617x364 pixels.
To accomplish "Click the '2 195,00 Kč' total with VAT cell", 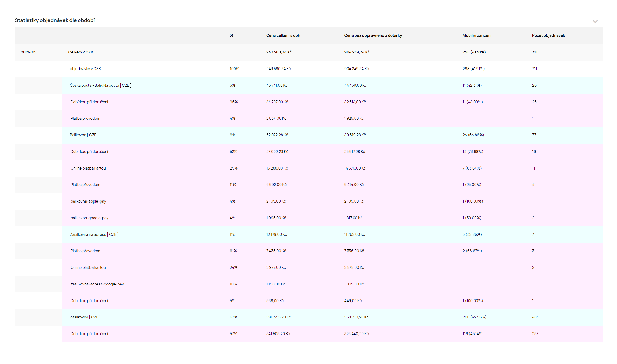I will pos(276,201).
